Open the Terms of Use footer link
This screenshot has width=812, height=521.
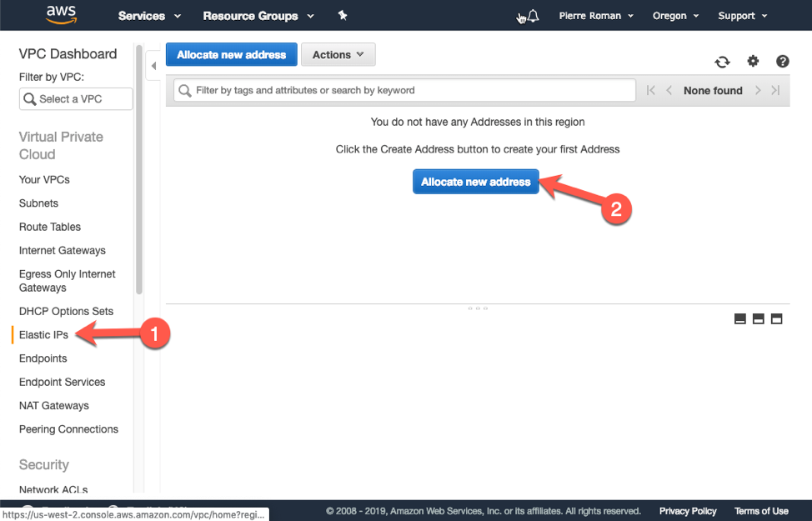(x=761, y=511)
